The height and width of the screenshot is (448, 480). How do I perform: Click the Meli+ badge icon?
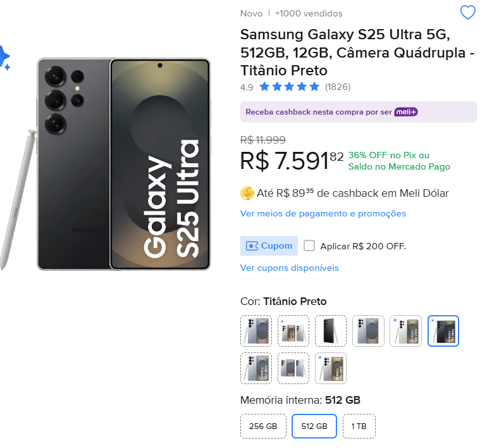tap(406, 112)
